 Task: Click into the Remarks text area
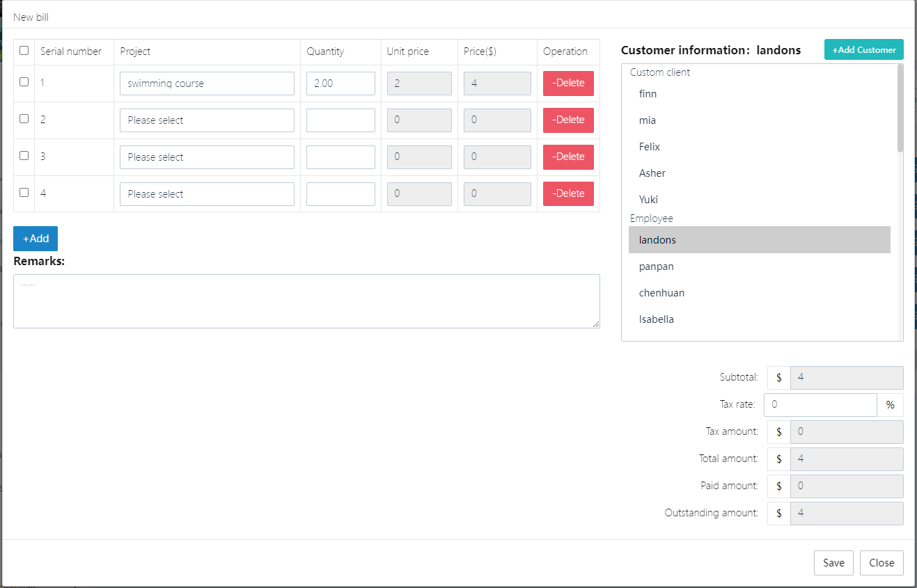306,301
